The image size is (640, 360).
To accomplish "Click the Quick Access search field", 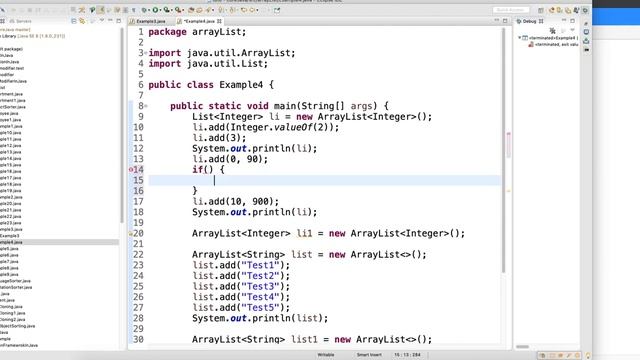I will pos(511,10).
